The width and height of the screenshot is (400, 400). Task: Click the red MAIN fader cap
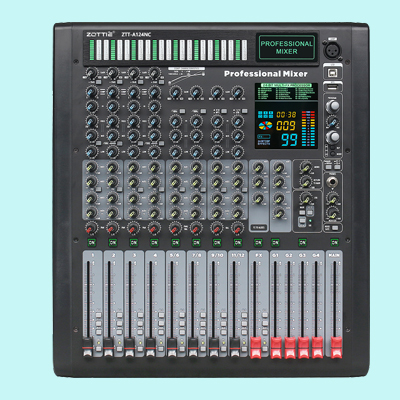(x=336, y=347)
